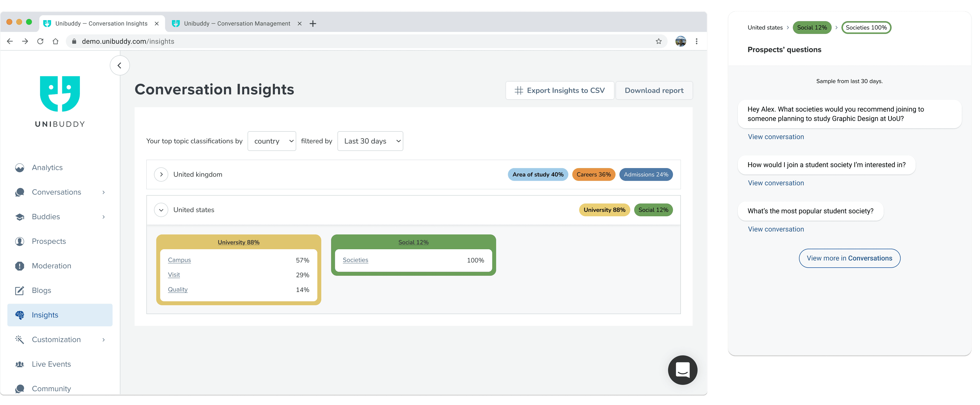980x405 pixels.
Task: Click View conversation under societies question
Action: click(776, 136)
